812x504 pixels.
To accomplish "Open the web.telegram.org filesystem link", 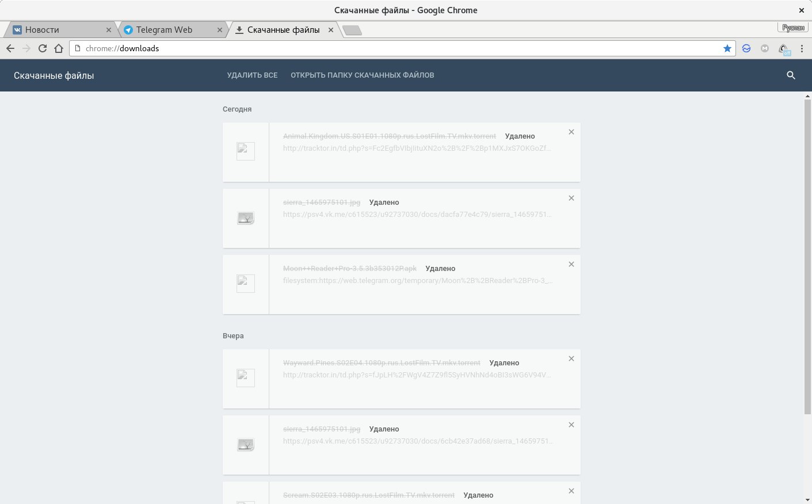I will tap(418, 281).
